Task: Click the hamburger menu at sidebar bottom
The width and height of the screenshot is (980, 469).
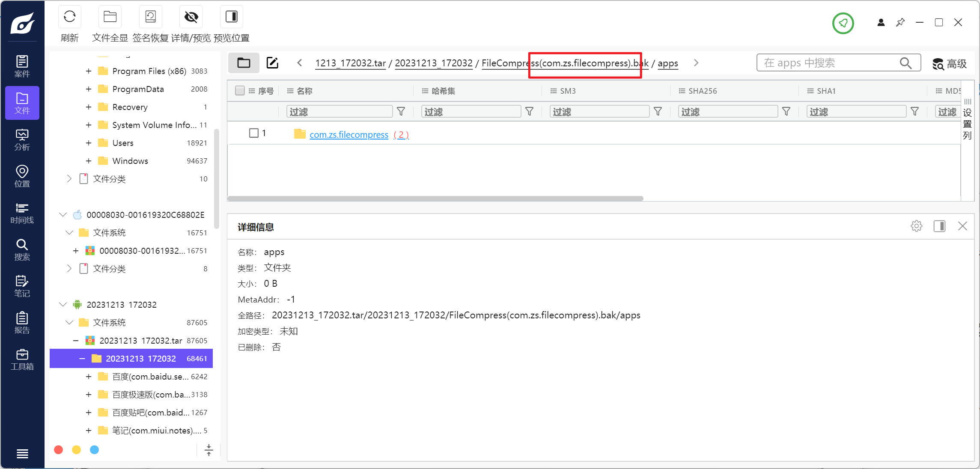Action: (22, 454)
